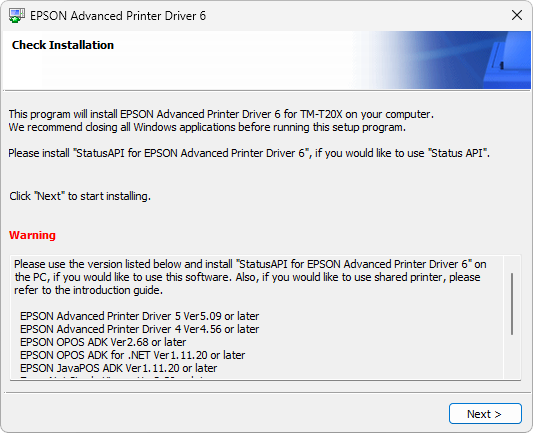Click the Next > button to start installing

[x=485, y=414]
